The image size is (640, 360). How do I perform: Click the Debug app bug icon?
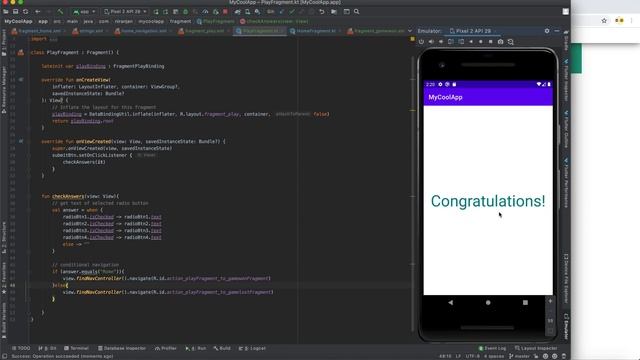(x=185, y=11)
